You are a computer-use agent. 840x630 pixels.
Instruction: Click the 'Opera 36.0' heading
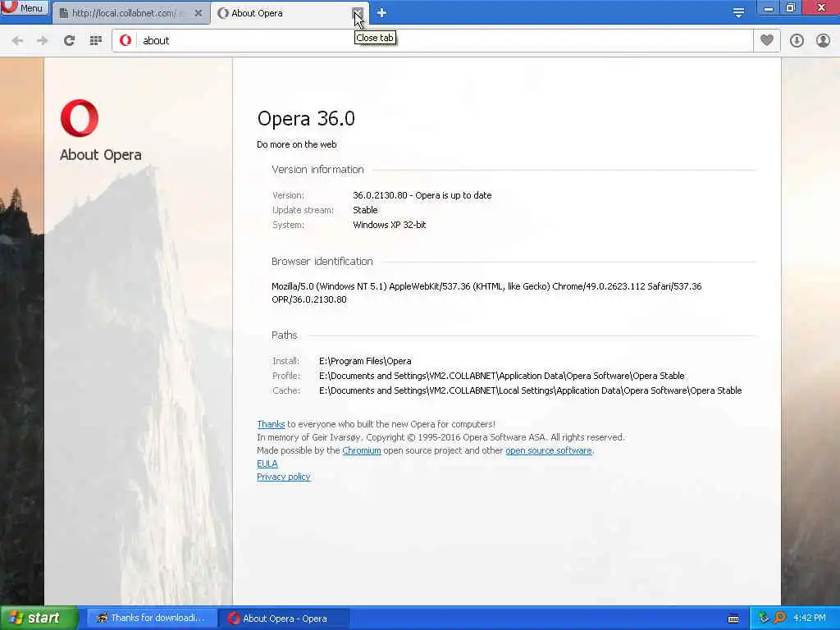pyautogui.click(x=306, y=118)
